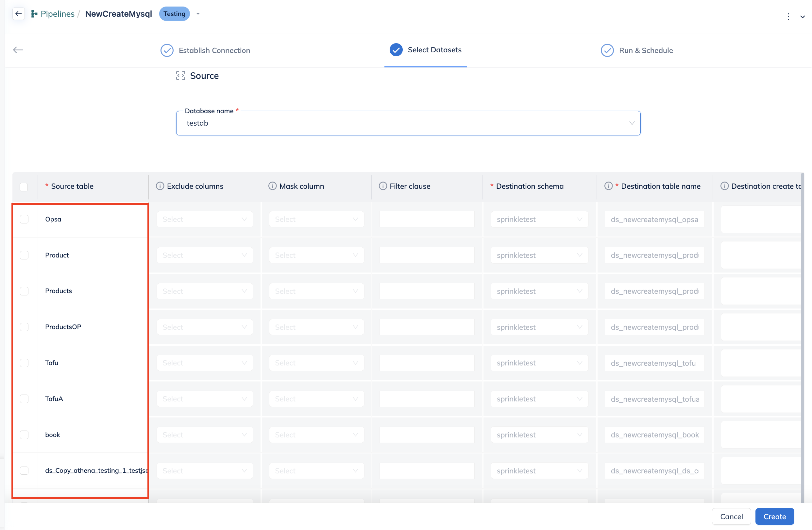Check the ds_Copy_athena_testing row checkbox

pyautogui.click(x=24, y=470)
